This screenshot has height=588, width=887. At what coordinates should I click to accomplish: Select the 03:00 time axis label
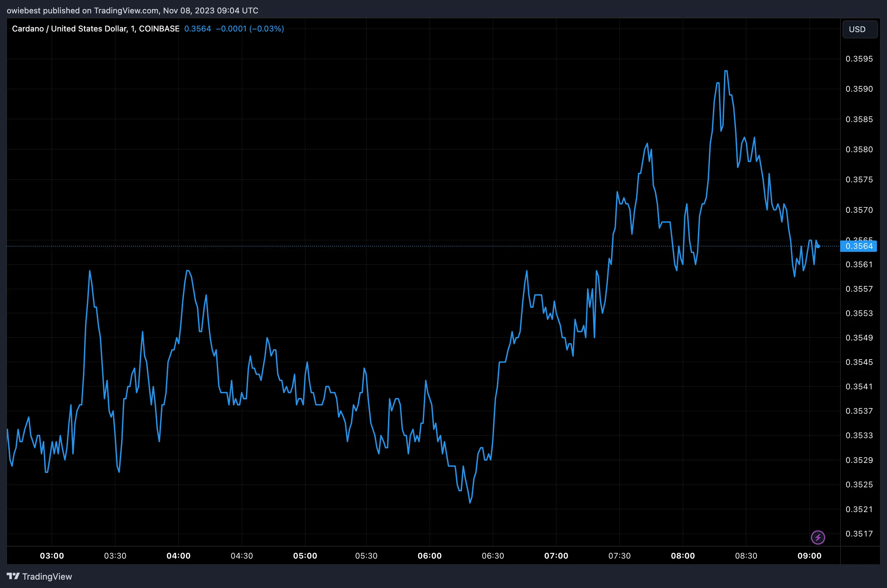[x=52, y=556]
